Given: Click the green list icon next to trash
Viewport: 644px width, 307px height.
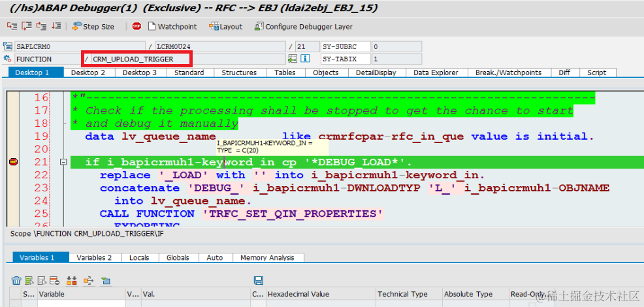Looking at the screenshot, I should [x=29, y=281].
